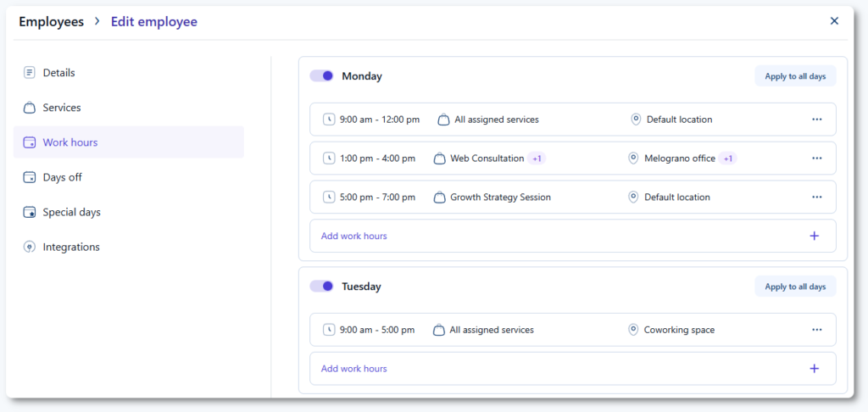Click bag icon next to Growth Strategy Session
868x412 pixels.
pos(439,198)
